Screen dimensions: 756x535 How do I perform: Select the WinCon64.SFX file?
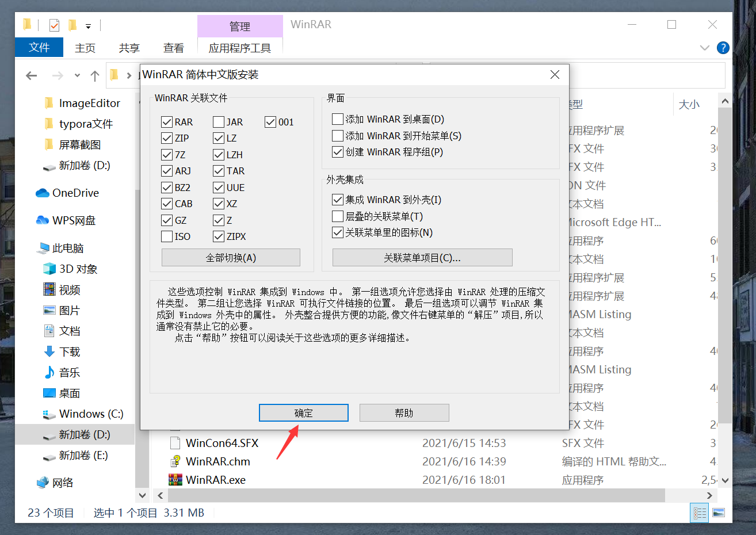coord(222,443)
